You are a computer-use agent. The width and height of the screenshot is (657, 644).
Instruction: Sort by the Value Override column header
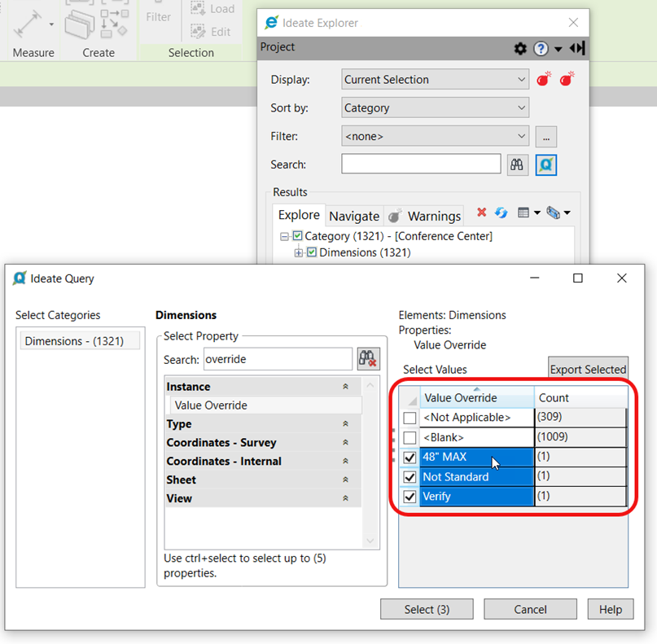[x=477, y=397]
